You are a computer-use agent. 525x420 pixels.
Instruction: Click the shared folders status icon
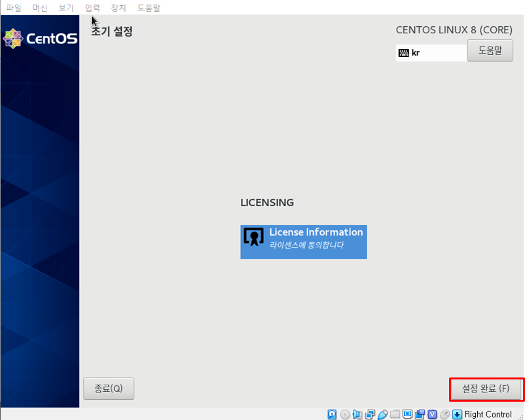pyautogui.click(x=395, y=414)
